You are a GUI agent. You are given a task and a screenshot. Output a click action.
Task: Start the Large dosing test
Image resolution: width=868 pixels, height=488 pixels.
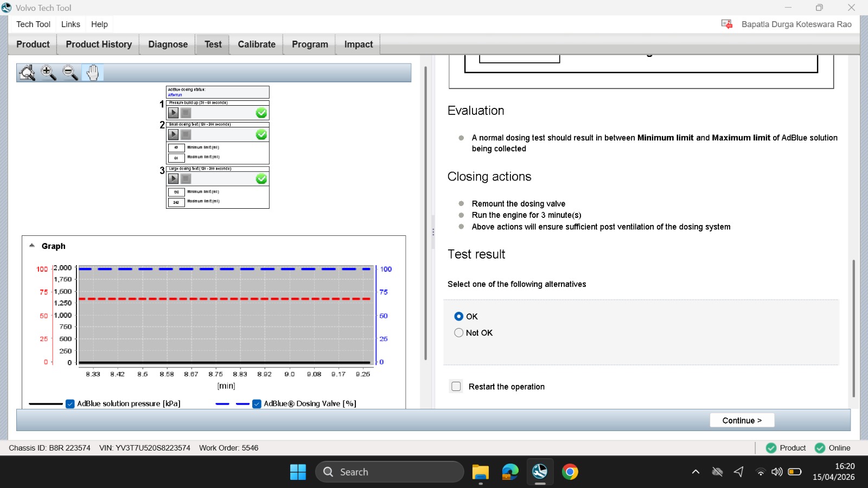(174, 179)
